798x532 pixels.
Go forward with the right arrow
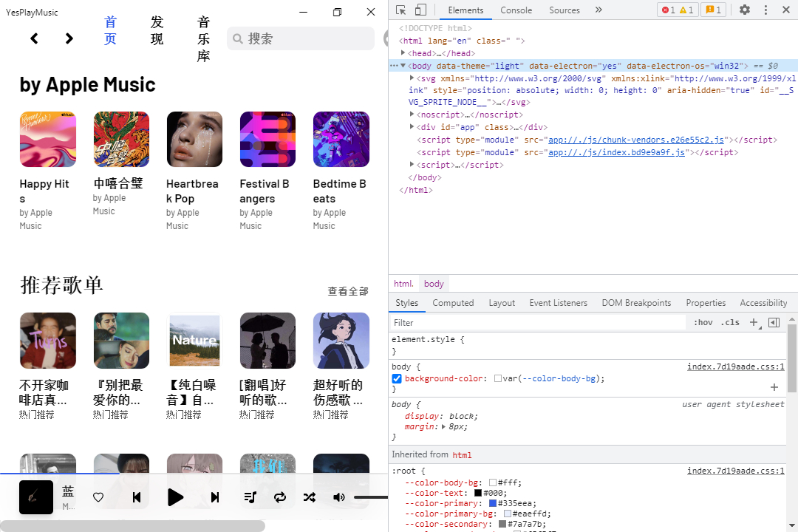(69, 38)
